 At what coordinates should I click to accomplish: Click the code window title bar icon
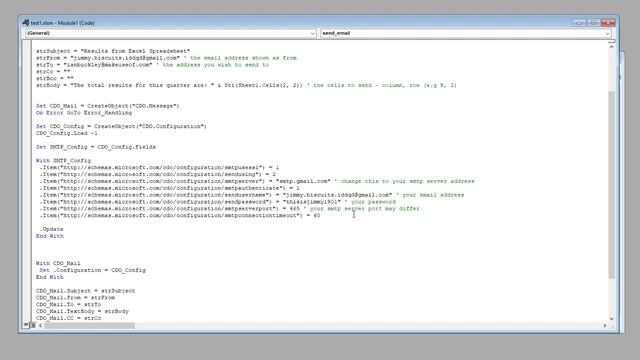click(x=26, y=23)
